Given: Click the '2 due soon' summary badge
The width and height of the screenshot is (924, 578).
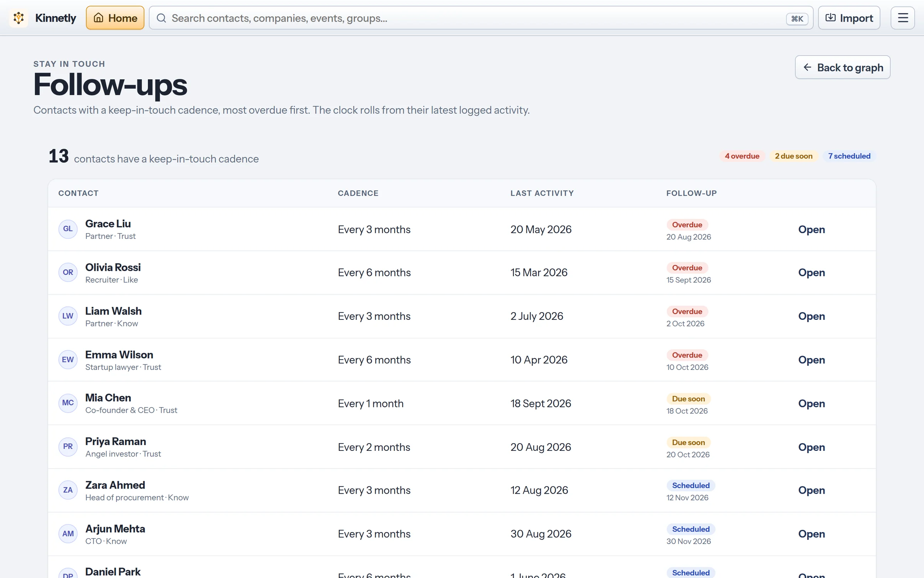Looking at the screenshot, I should click(x=793, y=156).
